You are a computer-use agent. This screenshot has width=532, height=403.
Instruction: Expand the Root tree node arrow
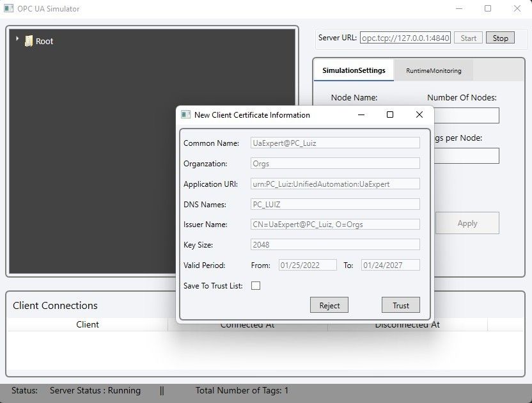[17, 40]
